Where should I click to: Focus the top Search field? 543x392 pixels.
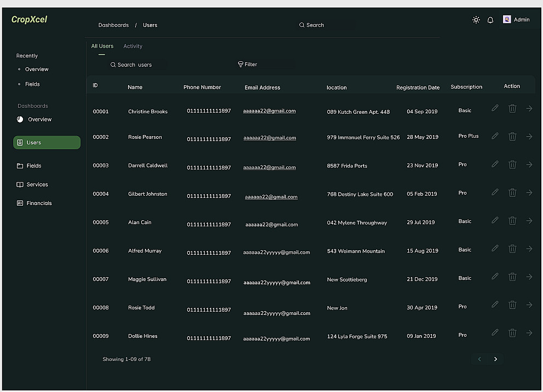point(327,25)
